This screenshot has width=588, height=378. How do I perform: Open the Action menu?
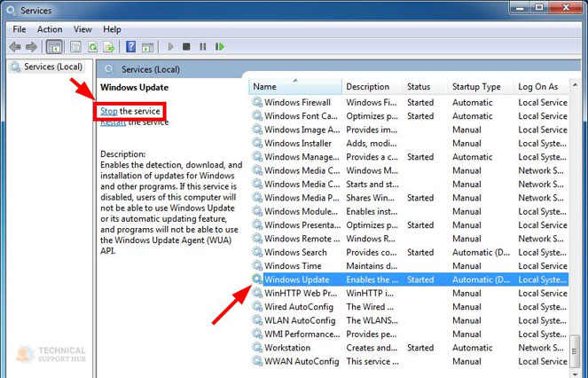[50, 29]
